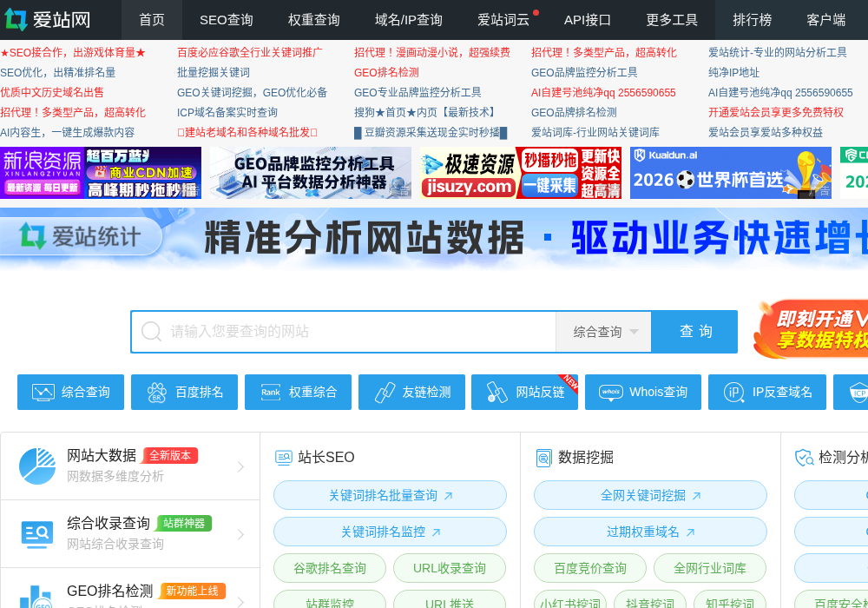The width and height of the screenshot is (868, 608).
Task: Click the GEO排名检测 bar chart icon
Action: click(36, 597)
